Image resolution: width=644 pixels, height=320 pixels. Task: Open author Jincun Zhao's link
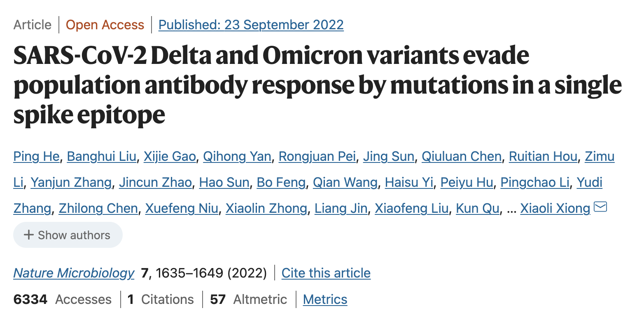(155, 183)
